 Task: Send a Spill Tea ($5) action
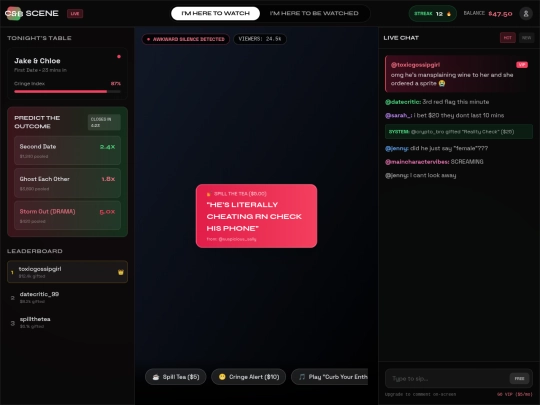tap(176, 377)
